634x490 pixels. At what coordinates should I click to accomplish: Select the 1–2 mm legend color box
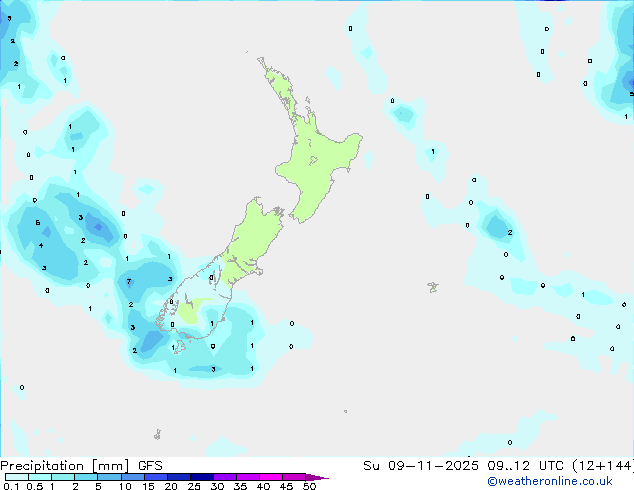coord(63,477)
